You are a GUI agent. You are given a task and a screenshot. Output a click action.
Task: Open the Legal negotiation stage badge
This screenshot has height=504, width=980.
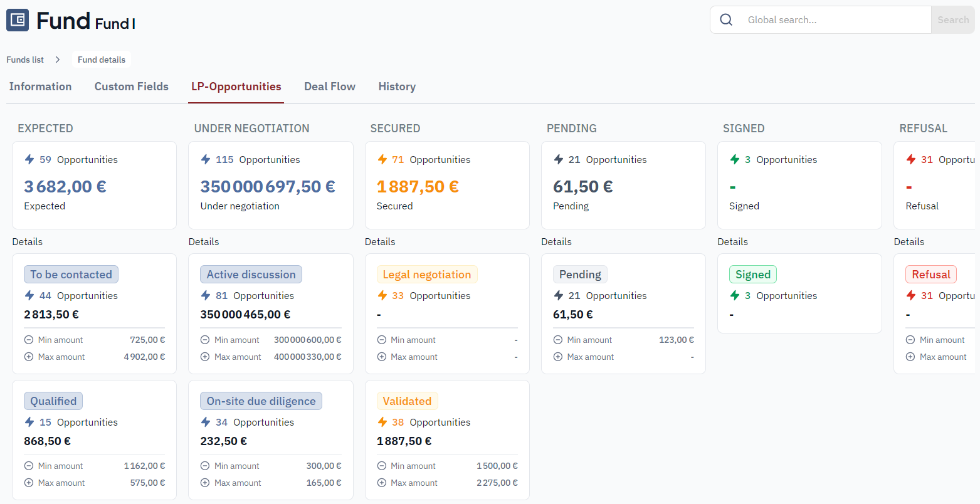427,275
